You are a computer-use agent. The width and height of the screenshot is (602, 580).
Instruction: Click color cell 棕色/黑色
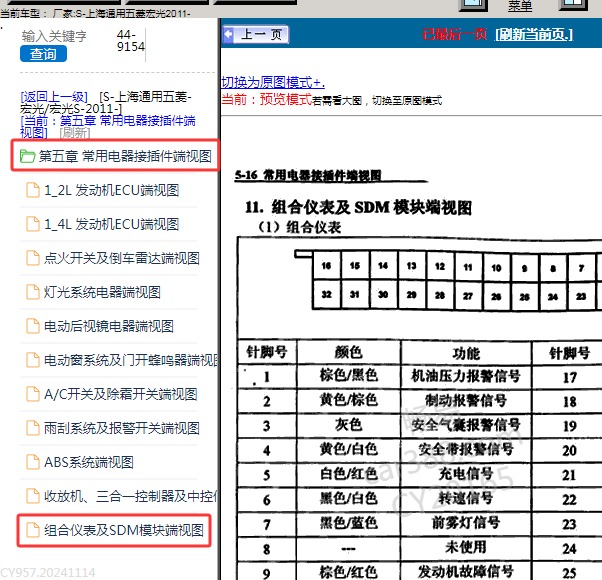point(349,375)
